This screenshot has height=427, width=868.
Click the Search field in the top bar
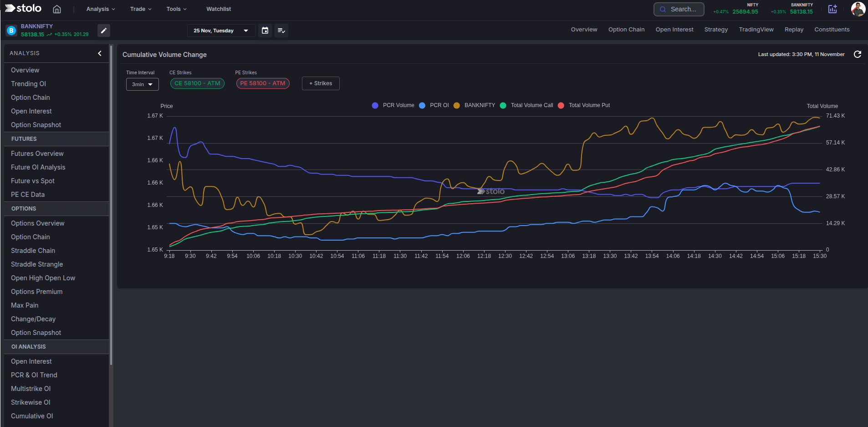point(679,9)
